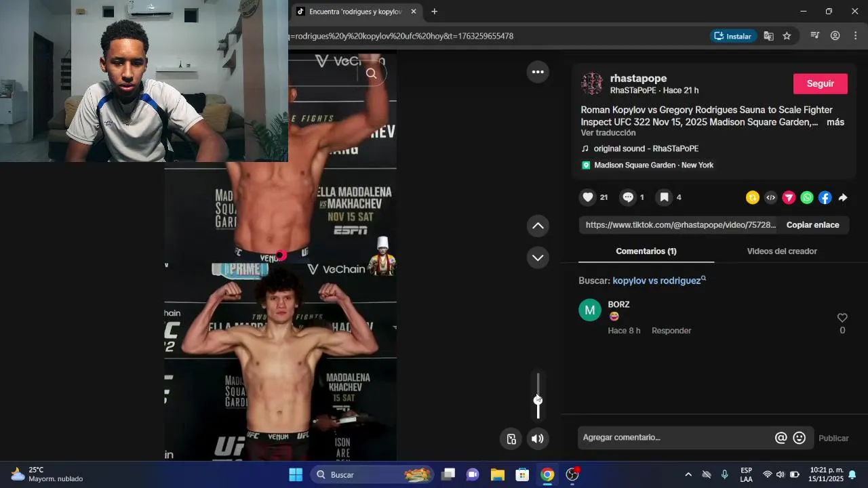868x488 pixels.
Task: Toggle auto-scroll icon beside volume button
Action: click(x=511, y=439)
